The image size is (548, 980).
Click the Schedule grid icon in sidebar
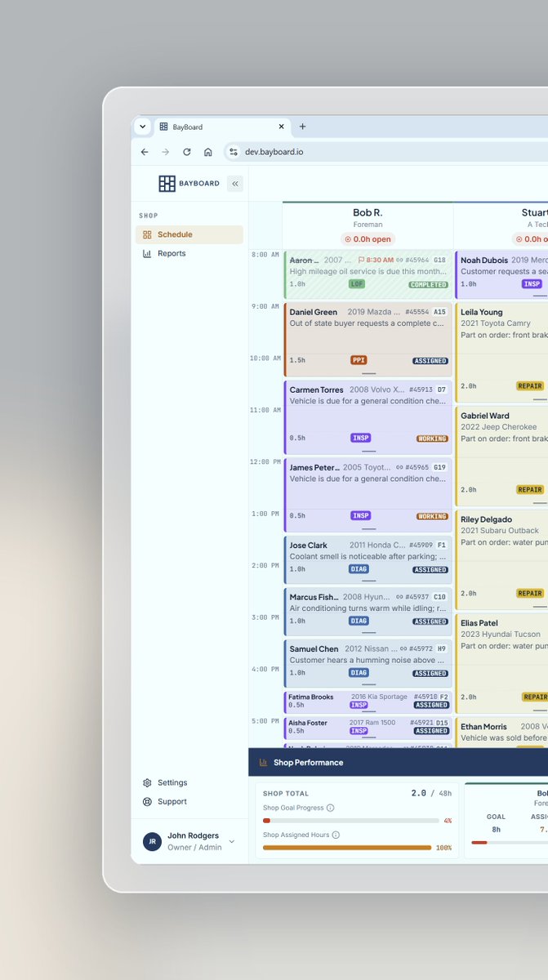pyautogui.click(x=147, y=234)
